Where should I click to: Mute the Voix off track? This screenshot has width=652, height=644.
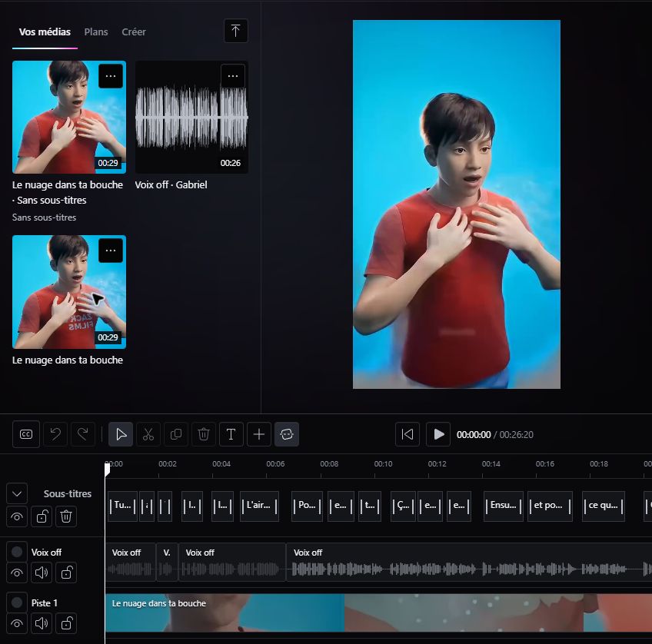coord(42,573)
